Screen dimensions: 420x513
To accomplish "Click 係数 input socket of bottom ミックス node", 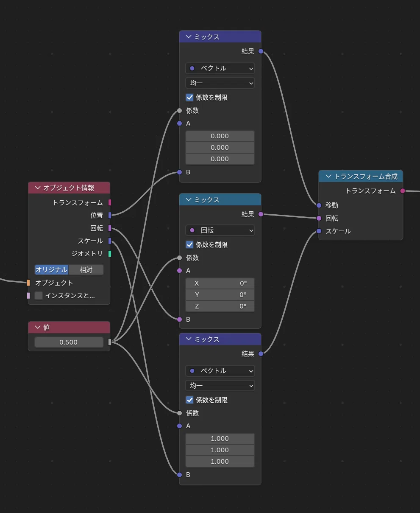I will click(179, 413).
